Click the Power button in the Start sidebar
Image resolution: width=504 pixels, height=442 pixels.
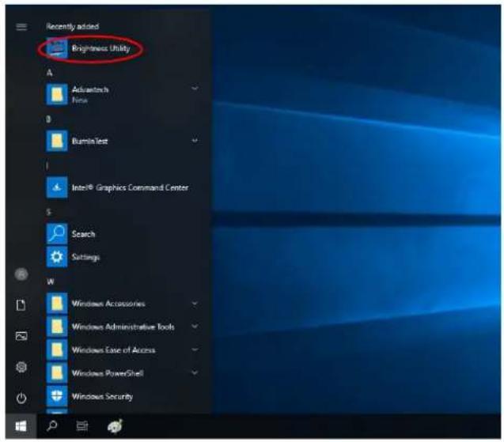pos(21,398)
